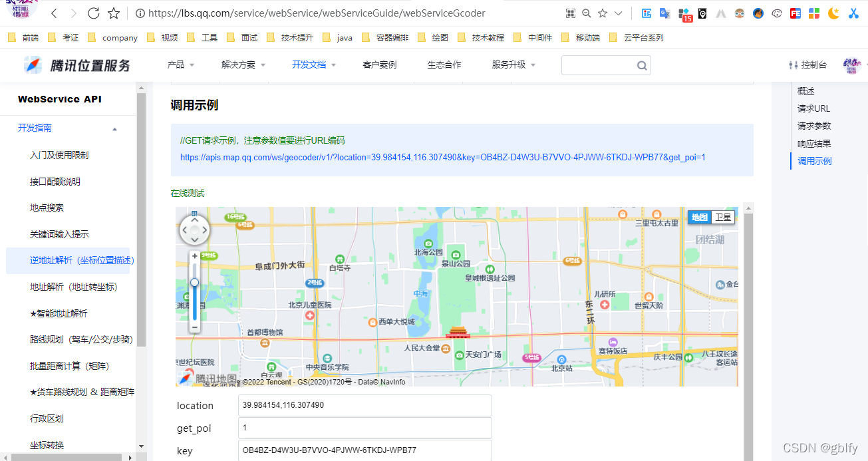Toggle the night mode moon extension
The image size is (868, 461).
(833, 13)
